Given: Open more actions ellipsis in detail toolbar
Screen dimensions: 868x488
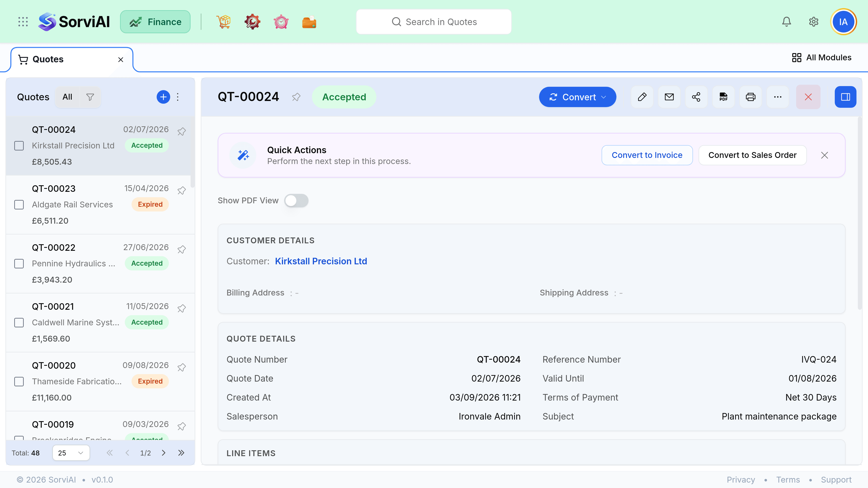Looking at the screenshot, I should (x=778, y=97).
